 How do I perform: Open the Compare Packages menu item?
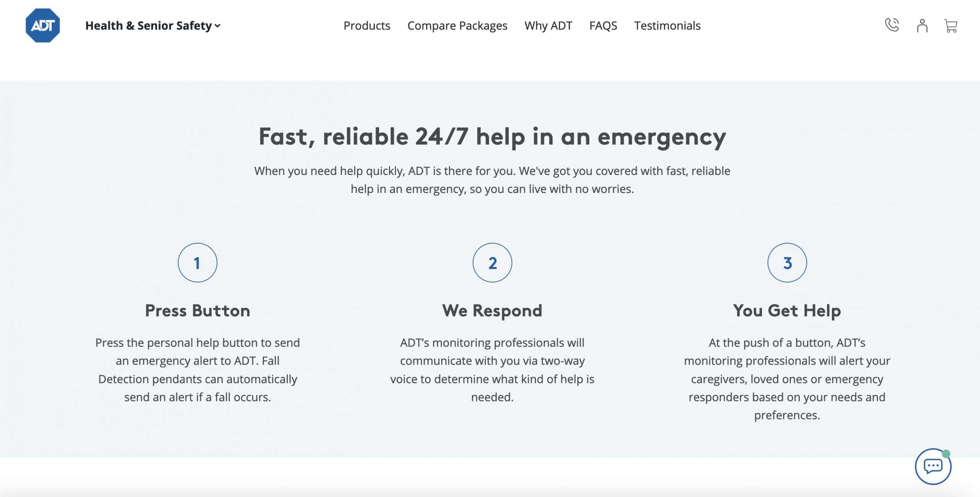coord(457,24)
